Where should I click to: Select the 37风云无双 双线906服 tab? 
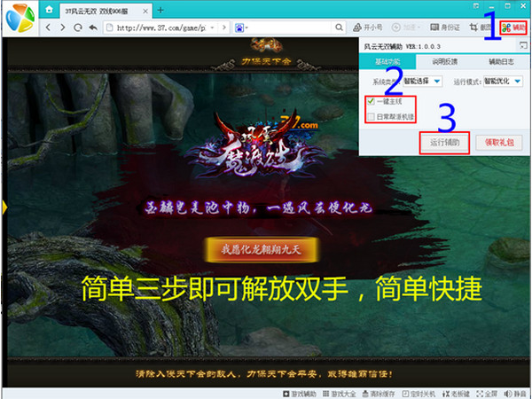coord(106,12)
